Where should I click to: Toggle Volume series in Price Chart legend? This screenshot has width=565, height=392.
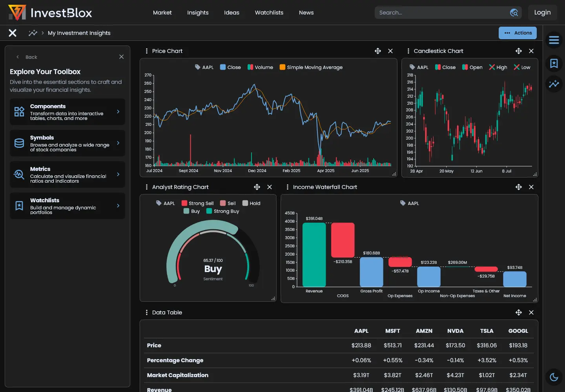coord(260,67)
